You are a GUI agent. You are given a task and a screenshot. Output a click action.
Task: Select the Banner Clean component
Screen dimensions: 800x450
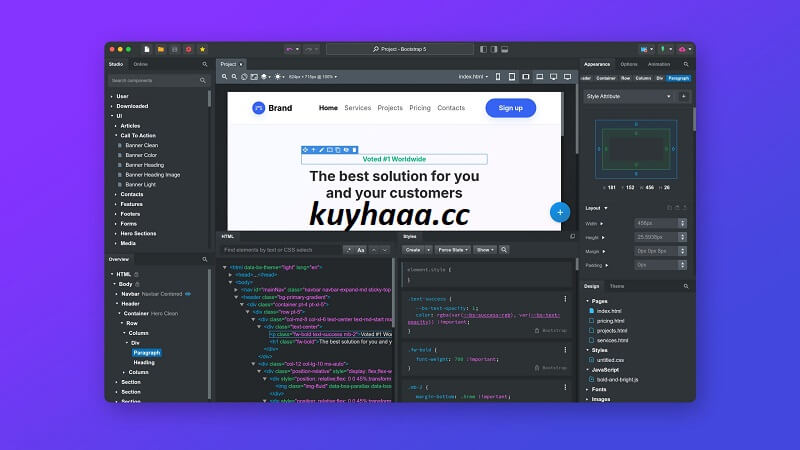coord(141,145)
